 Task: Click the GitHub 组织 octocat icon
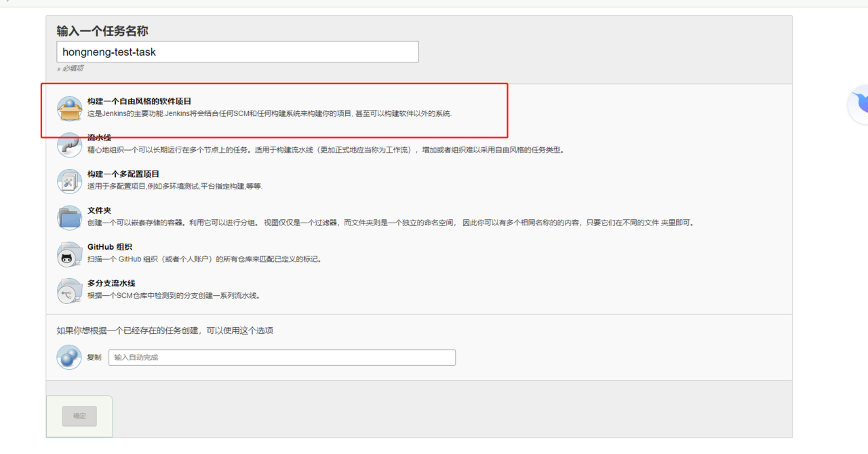pos(69,254)
